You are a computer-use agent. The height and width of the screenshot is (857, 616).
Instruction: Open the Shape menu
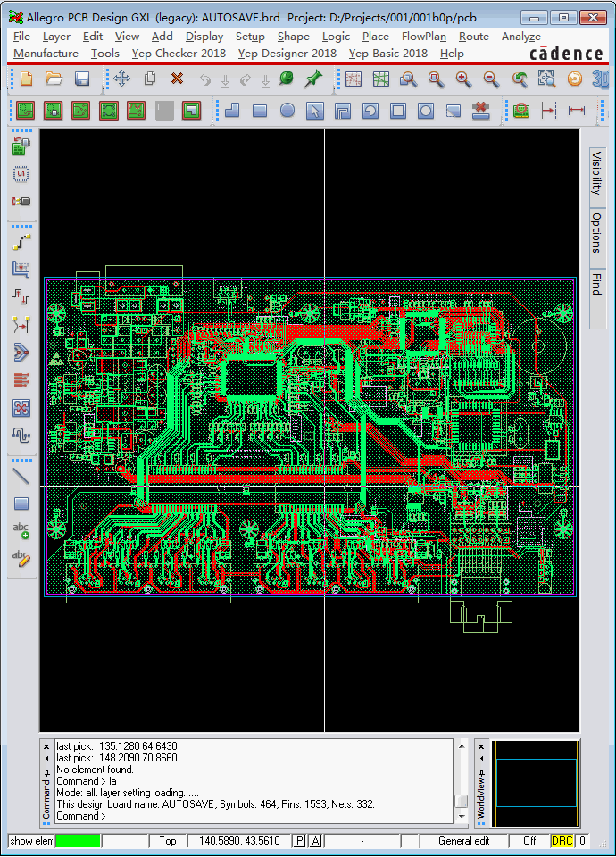tap(294, 37)
